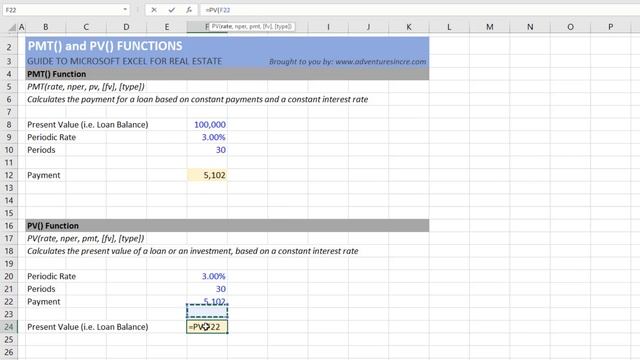This screenshot has height=360, width=640.
Task: Select column B header
Action: pos(45,27)
